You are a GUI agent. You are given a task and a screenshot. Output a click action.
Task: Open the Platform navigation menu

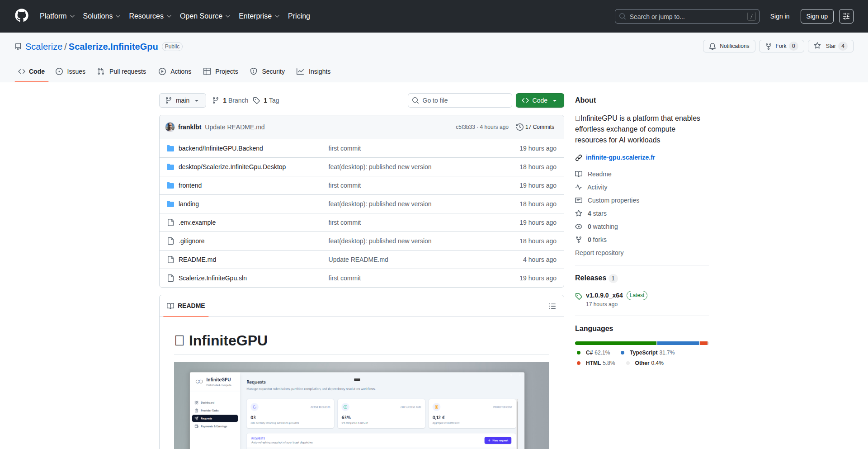click(57, 16)
